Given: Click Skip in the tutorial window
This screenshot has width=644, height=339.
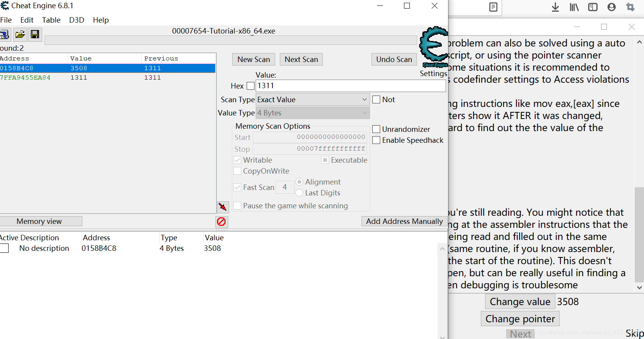Looking at the screenshot, I should (635, 333).
